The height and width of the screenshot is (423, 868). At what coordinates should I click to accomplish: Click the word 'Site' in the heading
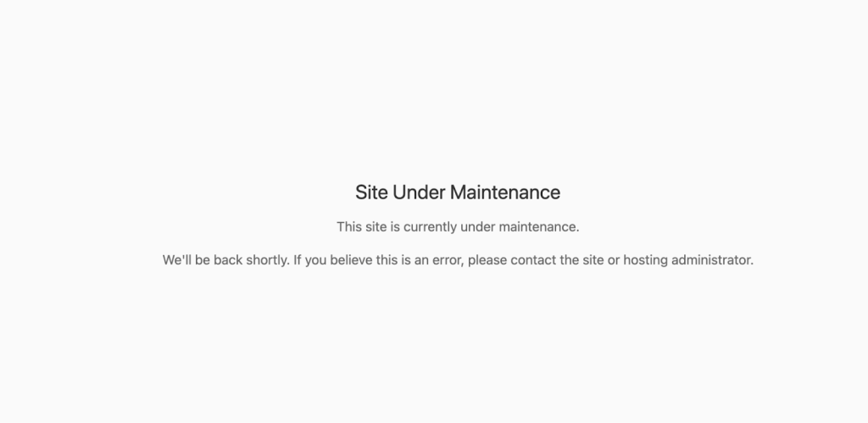(x=371, y=192)
